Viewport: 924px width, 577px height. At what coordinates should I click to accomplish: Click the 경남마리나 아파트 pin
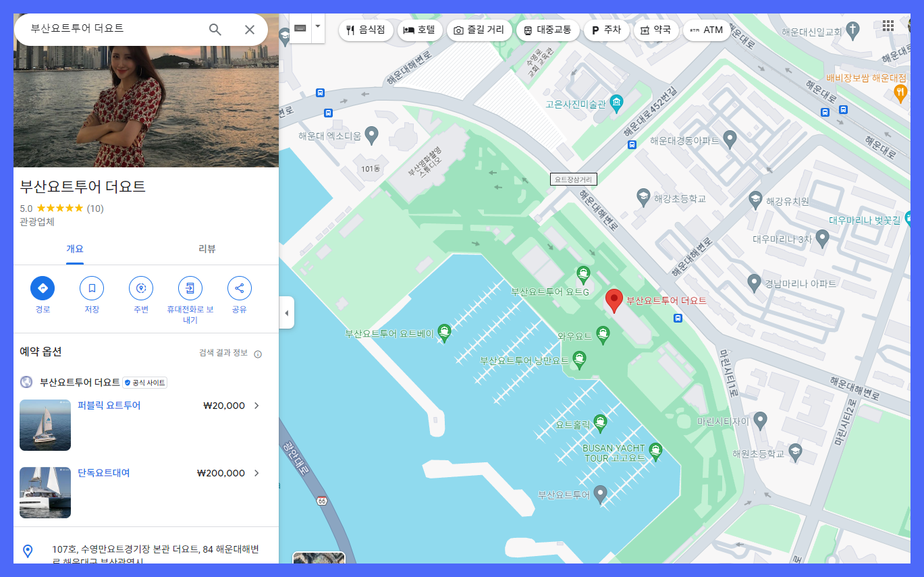pyautogui.click(x=755, y=282)
